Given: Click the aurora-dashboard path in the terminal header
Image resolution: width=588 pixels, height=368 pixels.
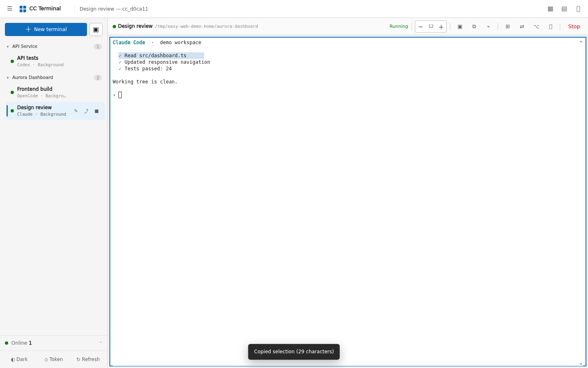Looking at the screenshot, I should (206, 27).
